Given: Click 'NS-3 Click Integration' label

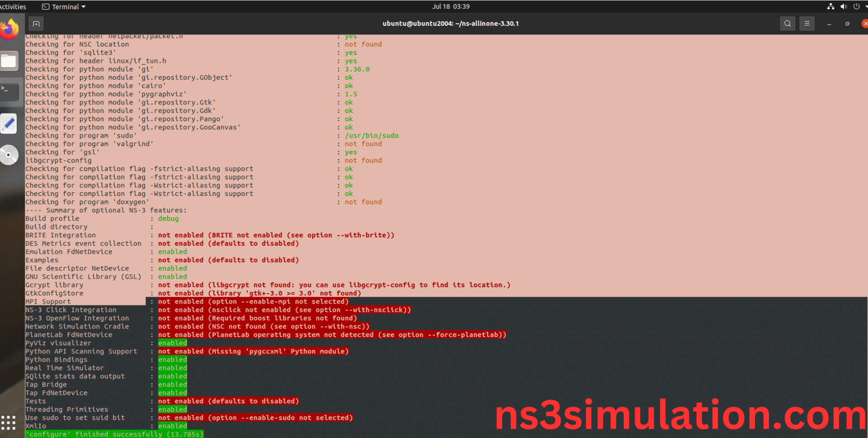Looking at the screenshot, I should [x=71, y=310].
